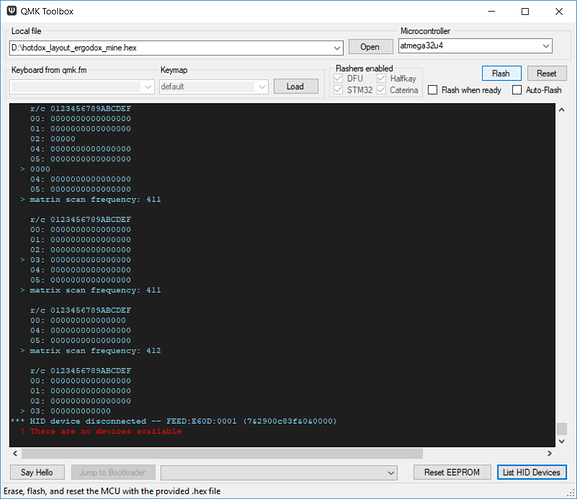The width and height of the screenshot is (577, 499).
Task: Flash the firmware to the MCU
Action: (501, 74)
